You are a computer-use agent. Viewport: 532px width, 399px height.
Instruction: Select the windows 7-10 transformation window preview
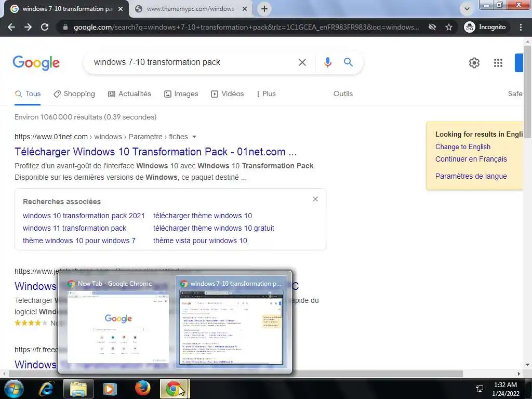232,322
